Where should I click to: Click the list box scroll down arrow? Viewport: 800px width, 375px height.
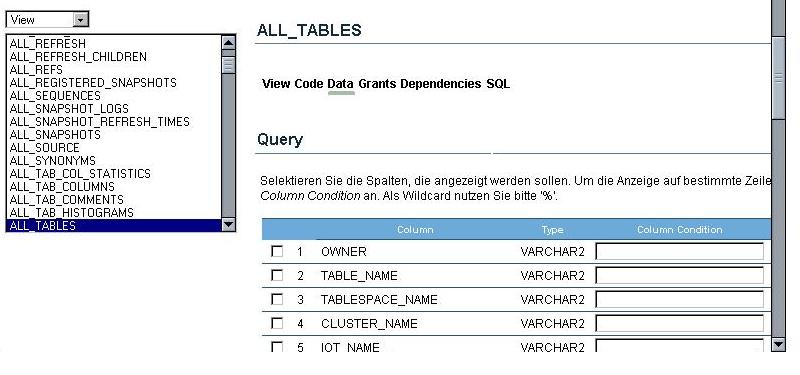[229, 224]
